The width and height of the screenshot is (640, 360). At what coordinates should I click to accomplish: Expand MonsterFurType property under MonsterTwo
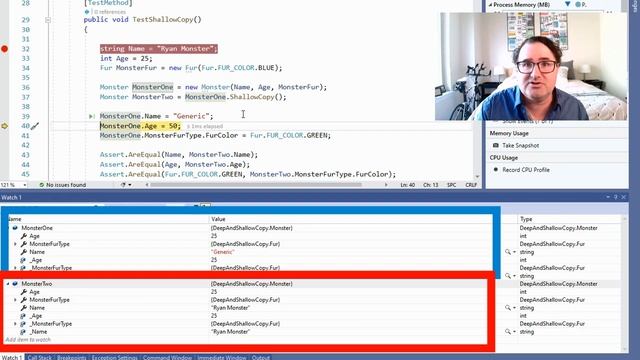[16, 300]
